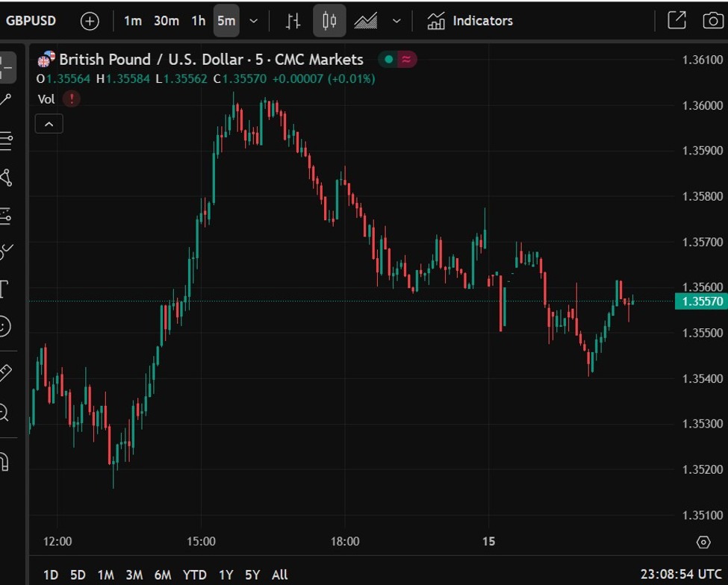The width and height of the screenshot is (728, 585).
Task: Switch chart style to candlesticks
Action: [x=329, y=21]
